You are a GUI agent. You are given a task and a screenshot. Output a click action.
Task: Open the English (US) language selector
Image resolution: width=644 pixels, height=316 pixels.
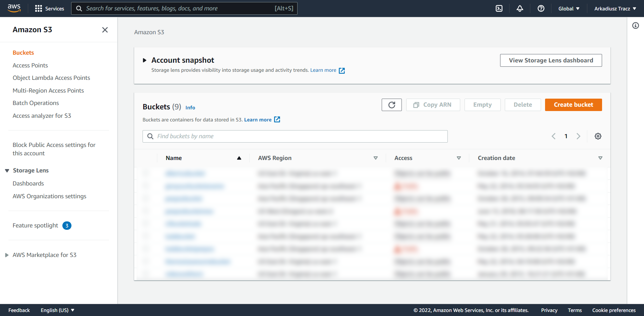click(x=57, y=310)
